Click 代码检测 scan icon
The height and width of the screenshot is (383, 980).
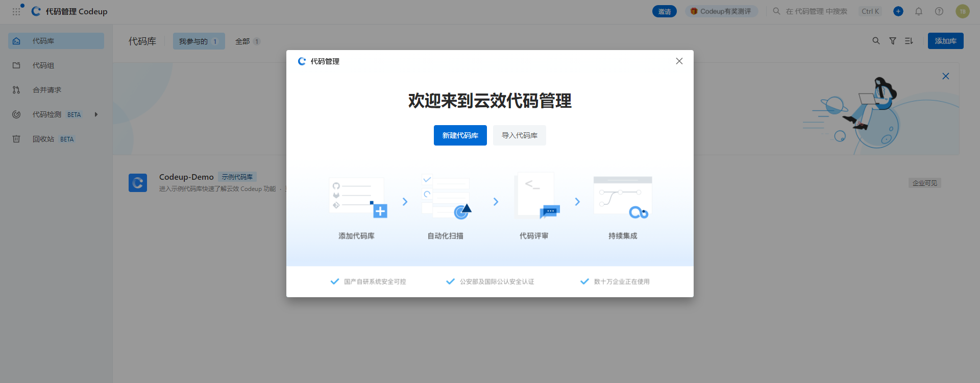(16, 114)
